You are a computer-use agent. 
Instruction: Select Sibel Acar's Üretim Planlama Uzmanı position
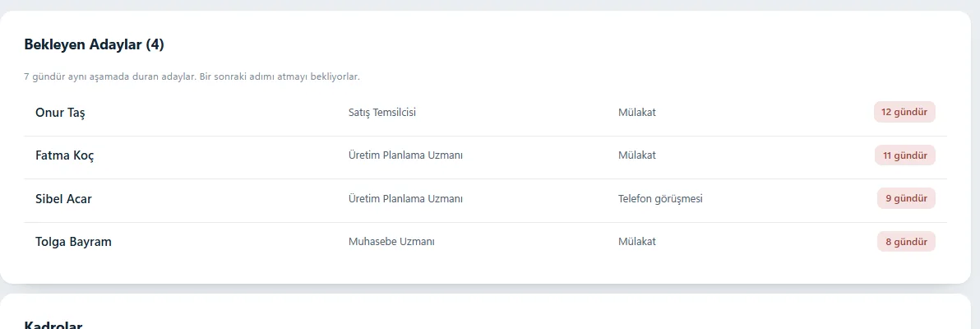405,199
